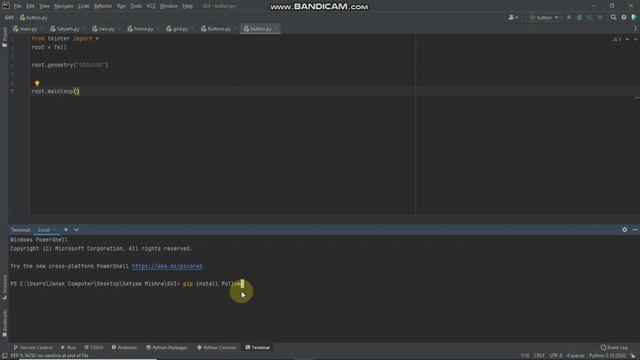Open the Navigate menu
The height and width of the screenshot is (360, 640).
point(64,6)
